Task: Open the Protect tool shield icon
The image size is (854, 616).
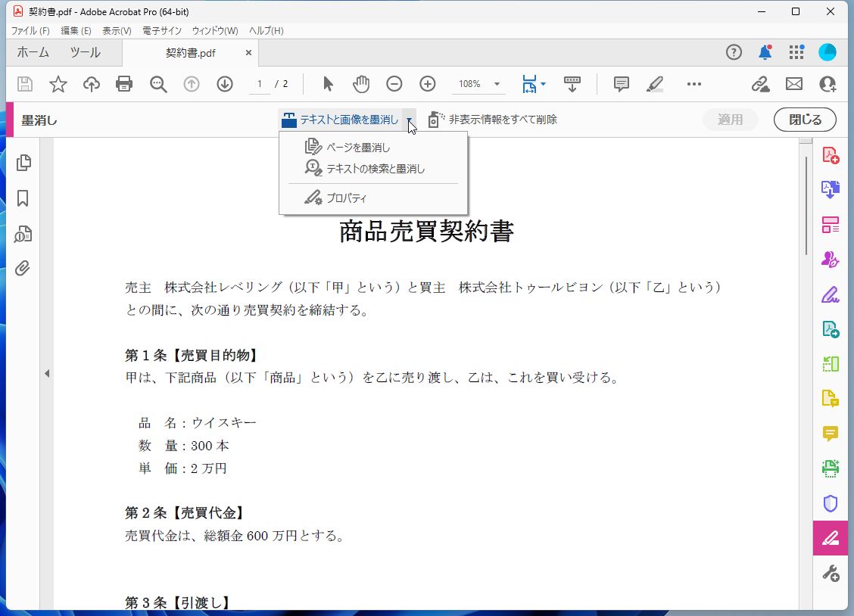Action: click(831, 503)
